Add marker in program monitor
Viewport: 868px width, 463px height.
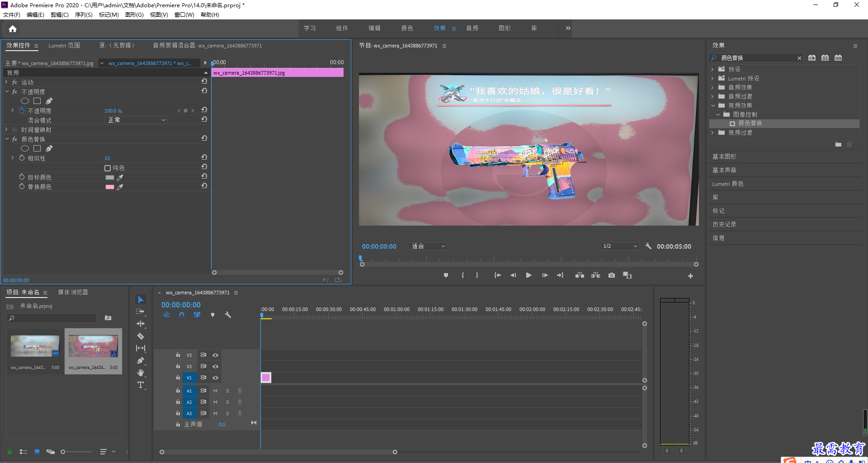[446, 275]
